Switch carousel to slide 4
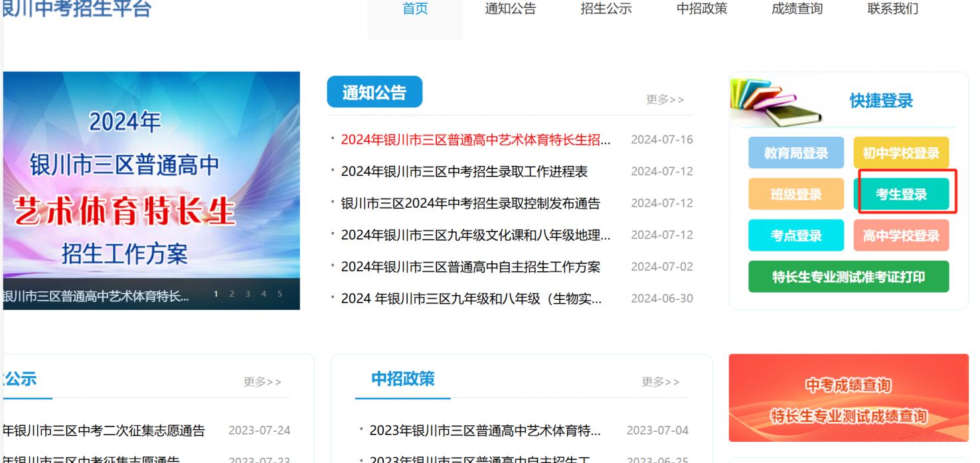980x463 pixels. tap(264, 294)
